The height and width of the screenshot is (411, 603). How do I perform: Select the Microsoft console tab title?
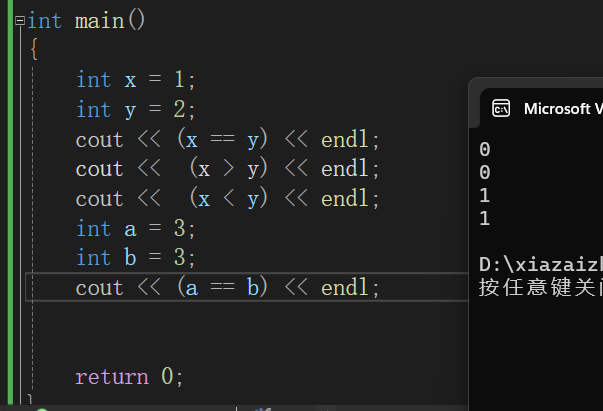(562, 108)
